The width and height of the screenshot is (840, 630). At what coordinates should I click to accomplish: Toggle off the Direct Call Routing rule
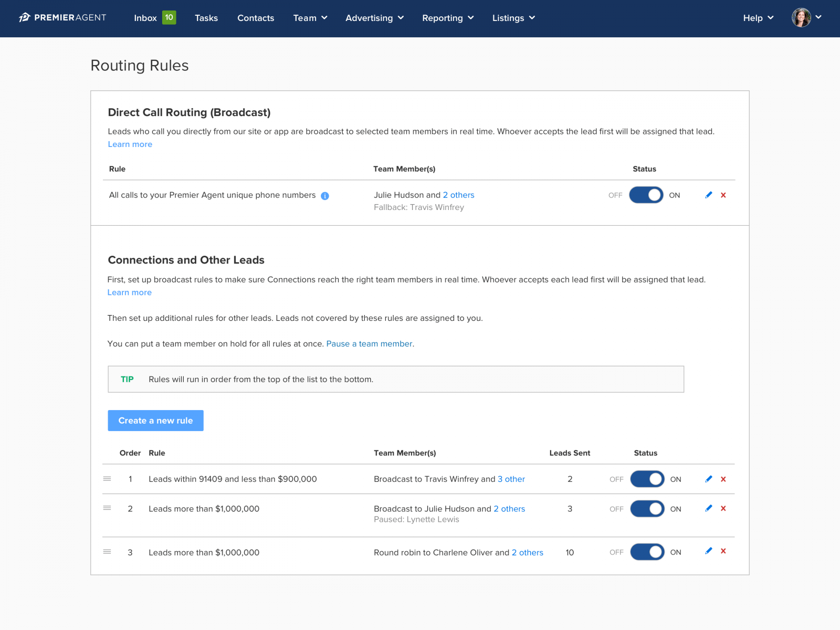pyautogui.click(x=646, y=195)
